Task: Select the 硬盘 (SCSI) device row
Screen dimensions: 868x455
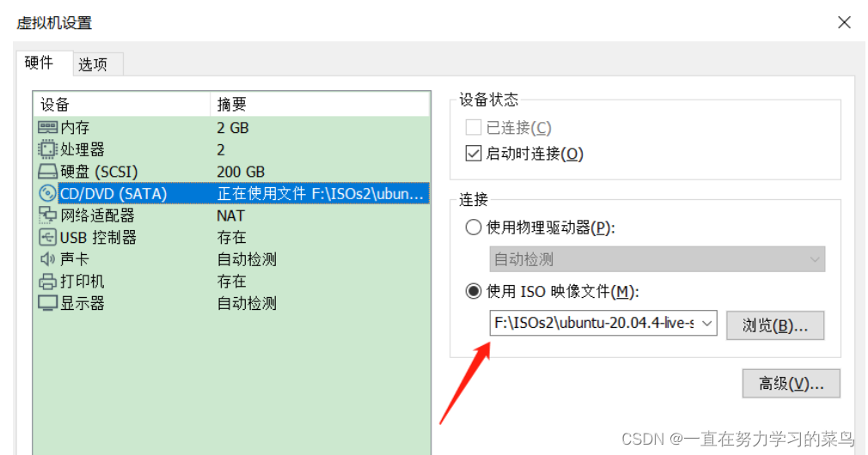Action: coord(231,172)
